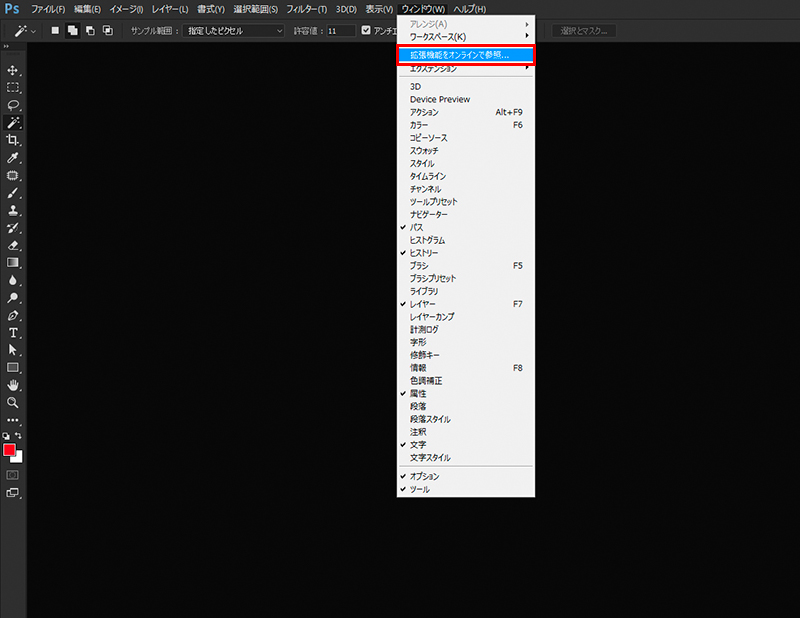Select the Rectangle shape tool
This screenshot has width=800, height=618.
coord(13,367)
